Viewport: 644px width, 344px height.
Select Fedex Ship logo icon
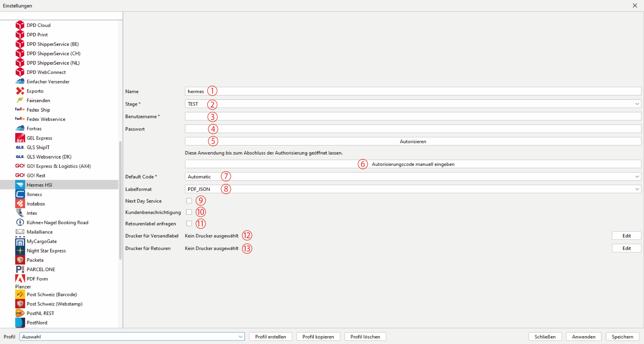20,109
